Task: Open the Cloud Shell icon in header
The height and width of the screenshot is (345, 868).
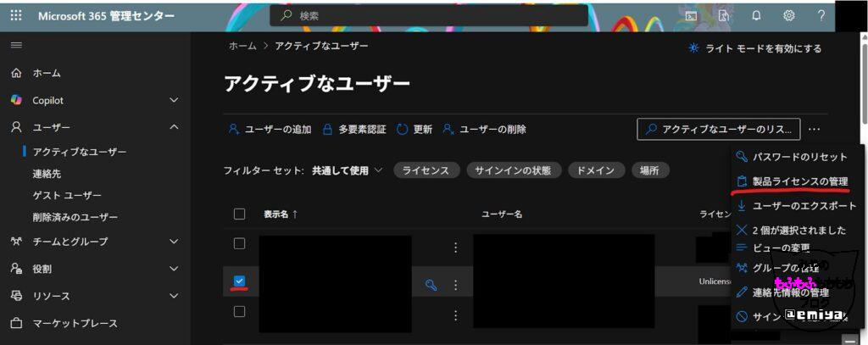Action: tap(692, 16)
